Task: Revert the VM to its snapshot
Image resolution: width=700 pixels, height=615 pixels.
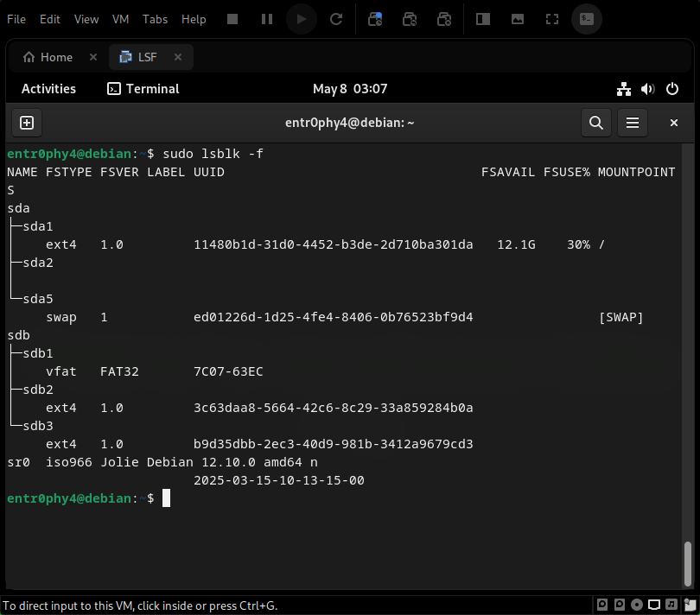Action: click(410, 19)
